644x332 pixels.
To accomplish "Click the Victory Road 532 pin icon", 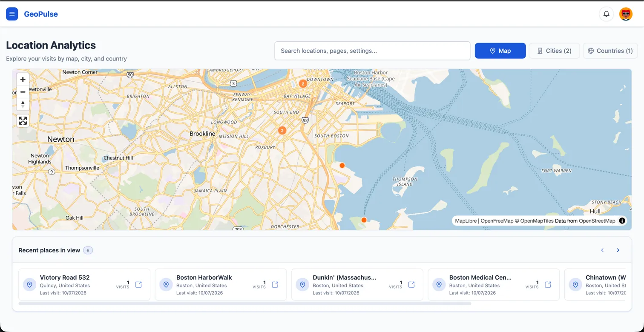I will (x=29, y=284).
